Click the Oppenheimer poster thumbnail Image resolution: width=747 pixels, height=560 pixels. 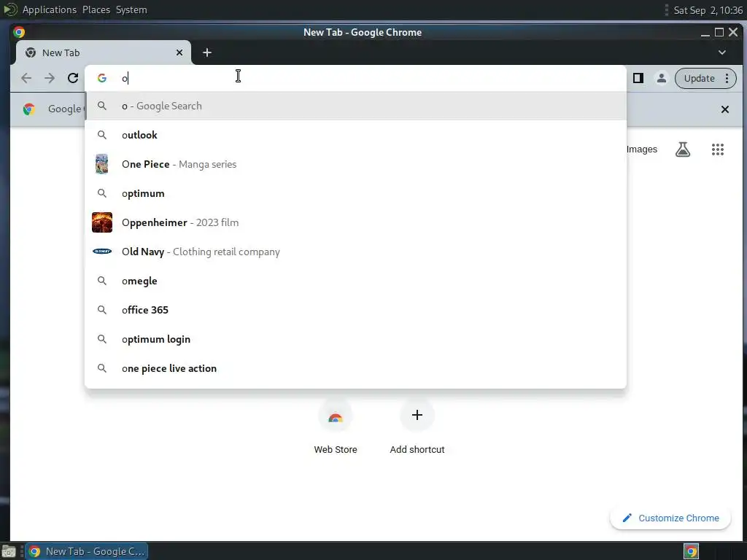click(102, 222)
